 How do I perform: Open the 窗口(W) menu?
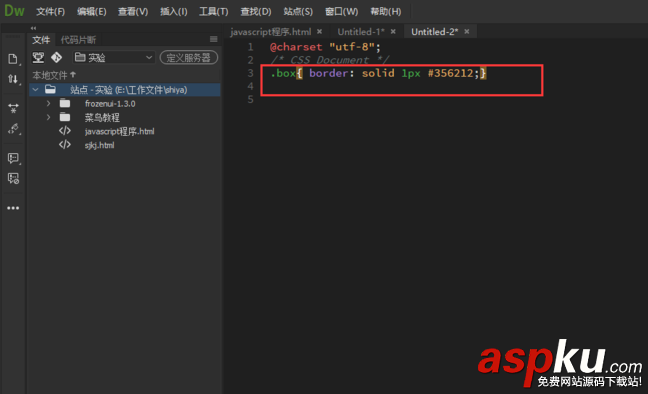(341, 12)
